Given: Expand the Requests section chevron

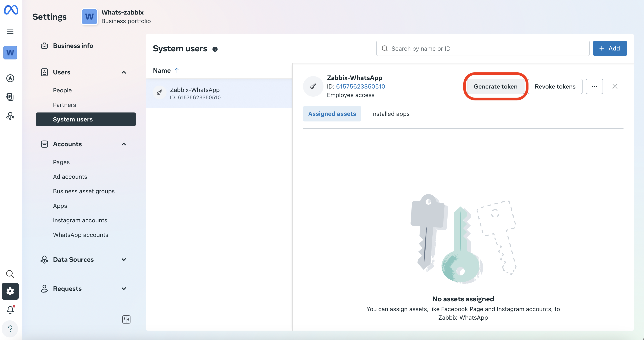Looking at the screenshot, I should tap(124, 289).
